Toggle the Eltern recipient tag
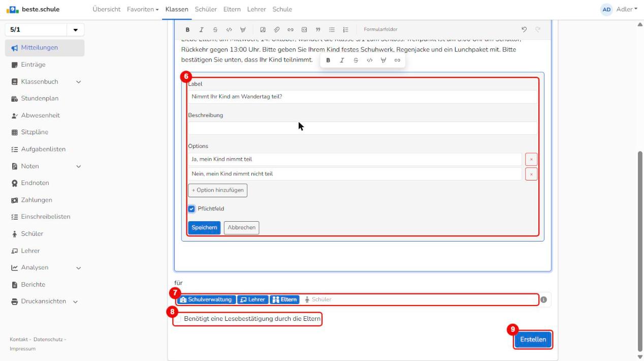644x361 pixels. click(x=284, y=299)
